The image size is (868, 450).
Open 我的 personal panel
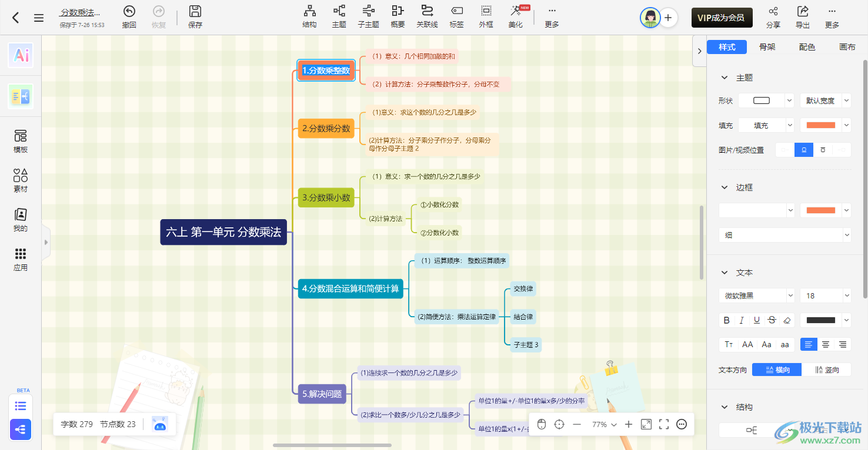[x=21, y=220]
